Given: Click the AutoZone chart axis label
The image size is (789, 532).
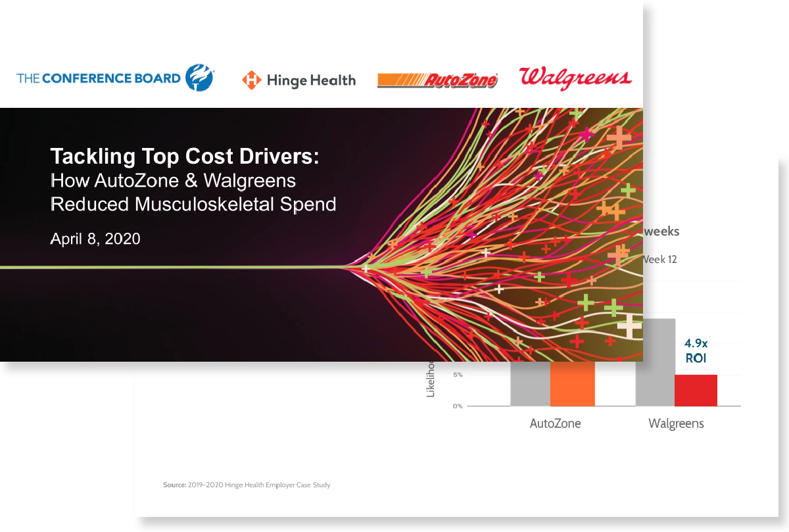Looking at the screenshot, I should tap(555, 423).
